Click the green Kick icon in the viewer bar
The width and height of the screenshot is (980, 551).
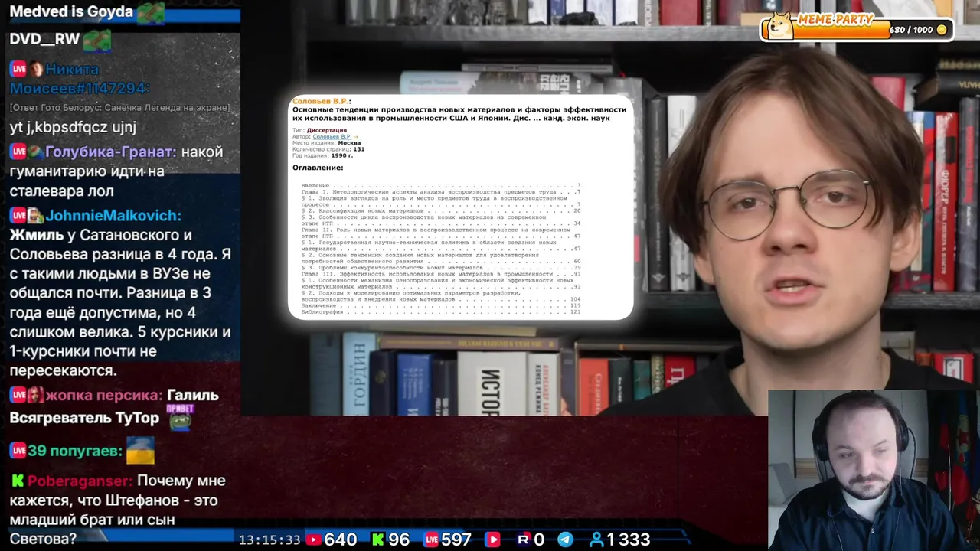pyautogui.click(x=377, y=540)
